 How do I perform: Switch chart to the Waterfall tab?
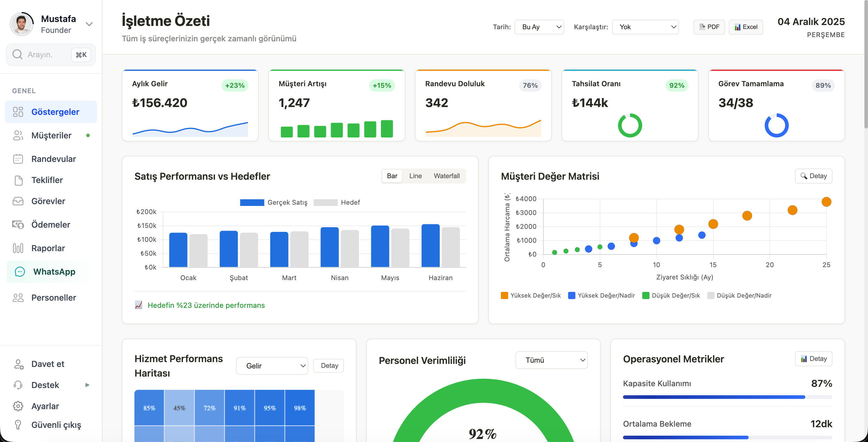(446, 176)
